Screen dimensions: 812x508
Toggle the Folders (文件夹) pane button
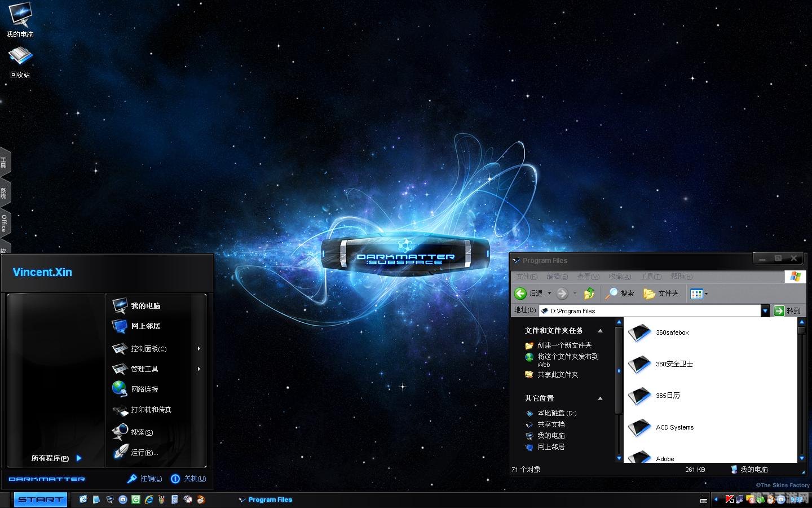point(661,293)
